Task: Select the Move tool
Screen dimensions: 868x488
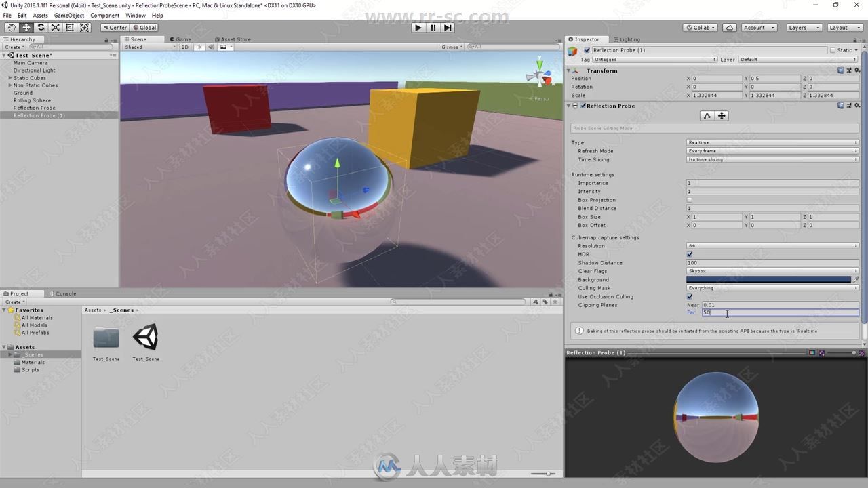Action: coord(26,28)
